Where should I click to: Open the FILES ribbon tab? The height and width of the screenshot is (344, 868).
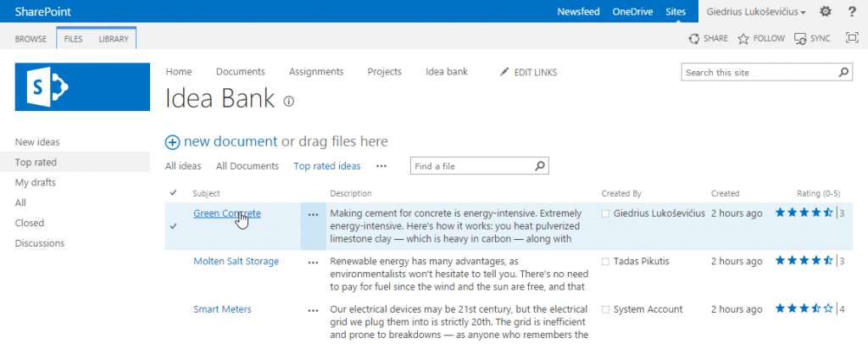73,39
